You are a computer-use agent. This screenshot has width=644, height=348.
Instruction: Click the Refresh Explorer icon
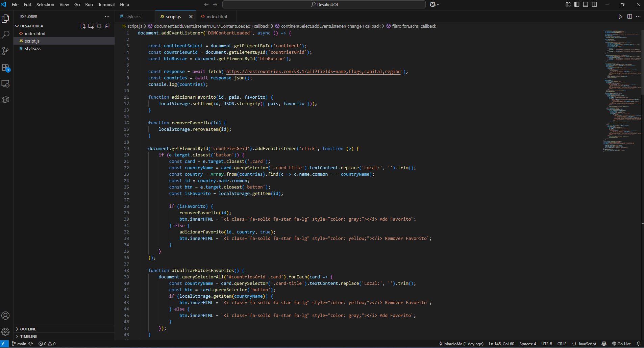click(x=99, y=26)
